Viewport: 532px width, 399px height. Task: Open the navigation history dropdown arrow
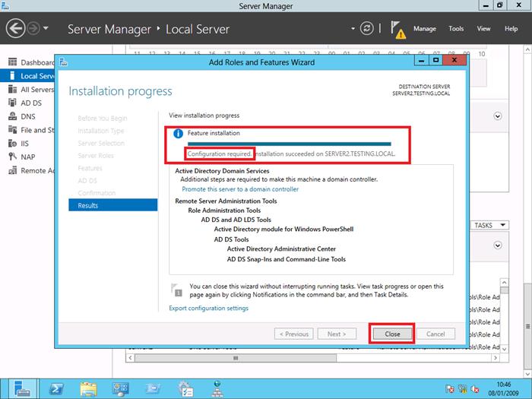[x=46, y=28]
